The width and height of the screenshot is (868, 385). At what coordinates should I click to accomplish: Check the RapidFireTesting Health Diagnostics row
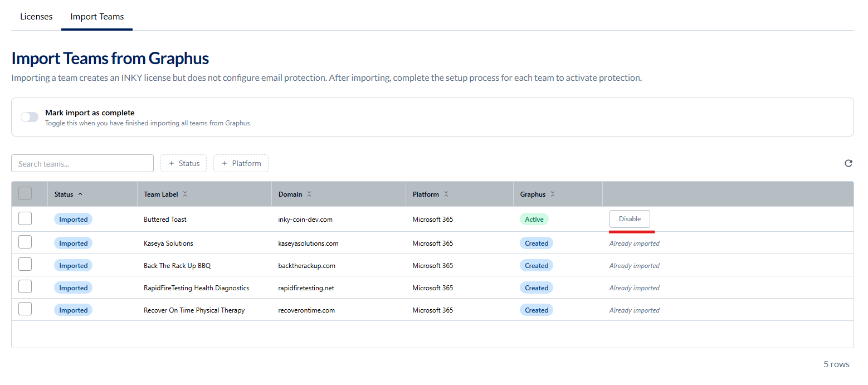point(25,287)
